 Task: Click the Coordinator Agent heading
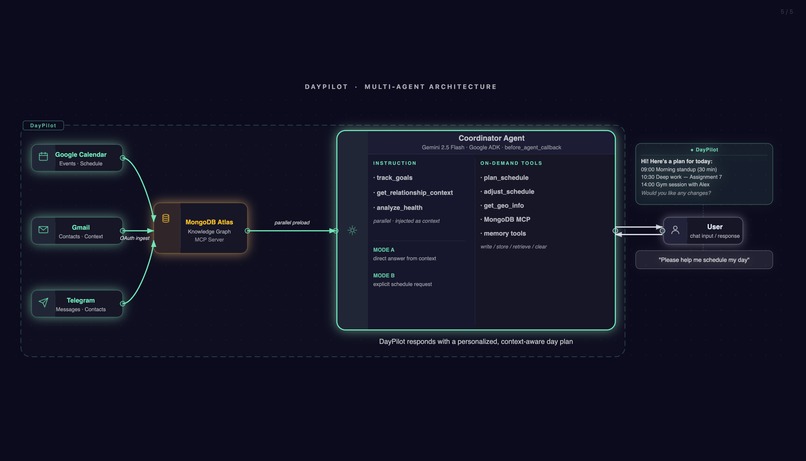[491, 138]
